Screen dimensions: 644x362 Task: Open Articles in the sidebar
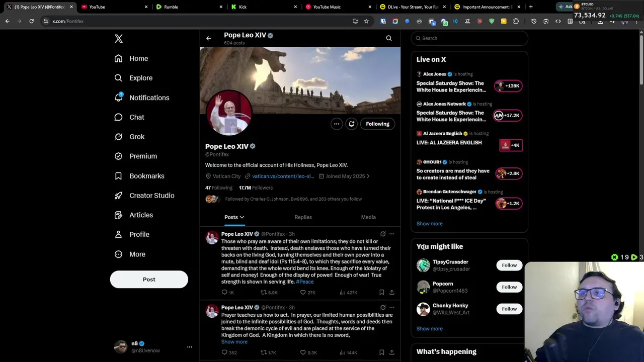click(134, 215)
